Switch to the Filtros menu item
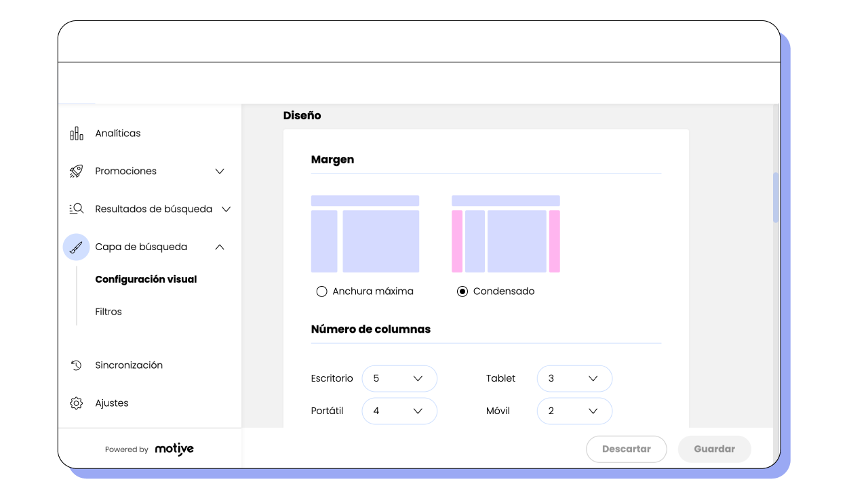Viewport: 868px width, 488px height. point(109,311)
